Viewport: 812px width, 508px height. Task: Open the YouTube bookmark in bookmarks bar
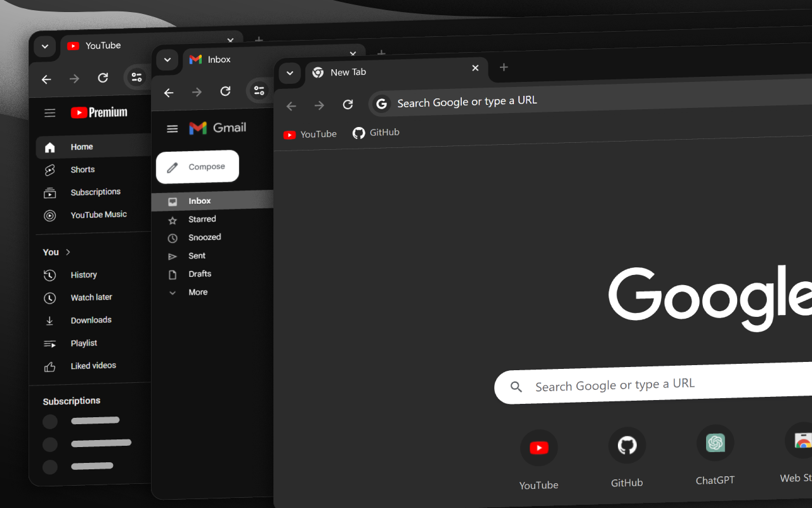310,134
